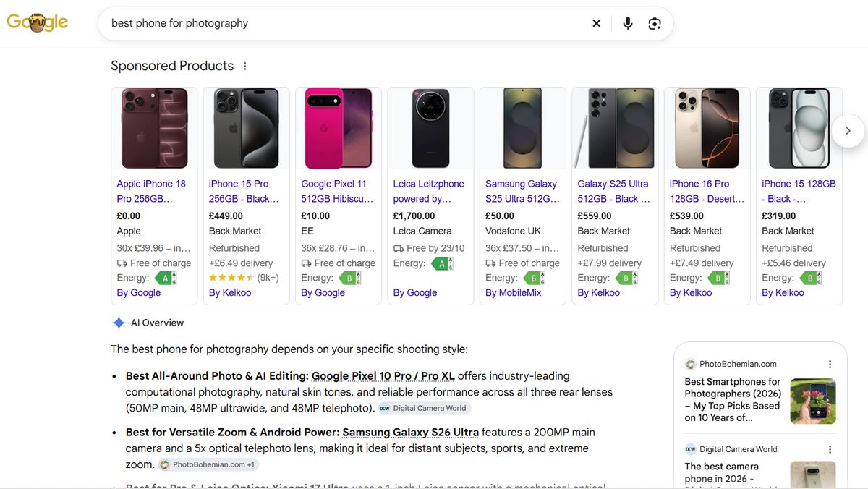The image size is (868, 489).
Task: Click the £319.00 iPhone 15 price
Action: tap(782, 216)
